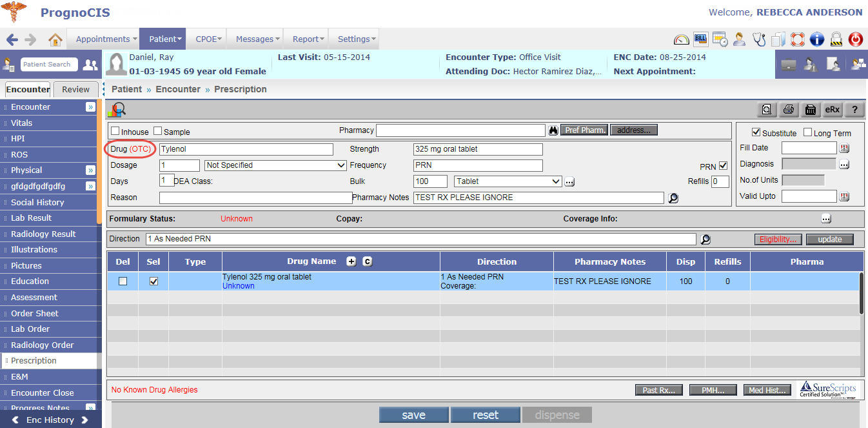Image resolution: width=868 pixels, height=428 pixels.
Task: Expand the Encounter sidebar section arrow
Action: 91,107
